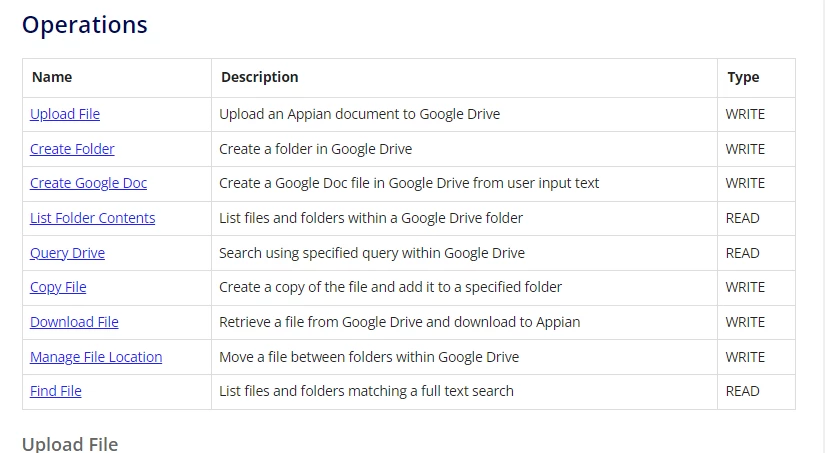This screenshot has width=825, height=453.
Task: Click the Upload File section heading below the table
Action: pyautogui.click(x=70, y=444)
